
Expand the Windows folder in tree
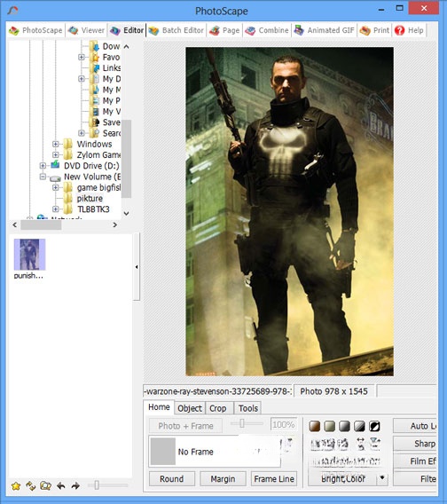click(x=56, y=144)
